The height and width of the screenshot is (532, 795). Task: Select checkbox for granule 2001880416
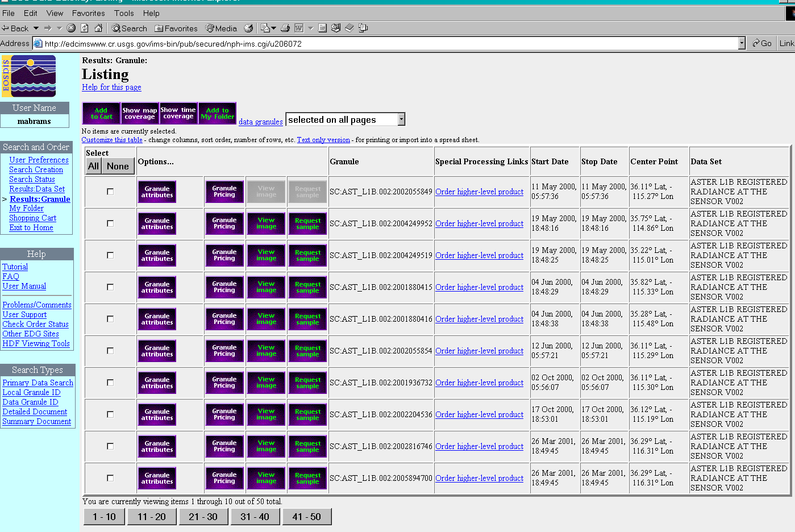110,319
